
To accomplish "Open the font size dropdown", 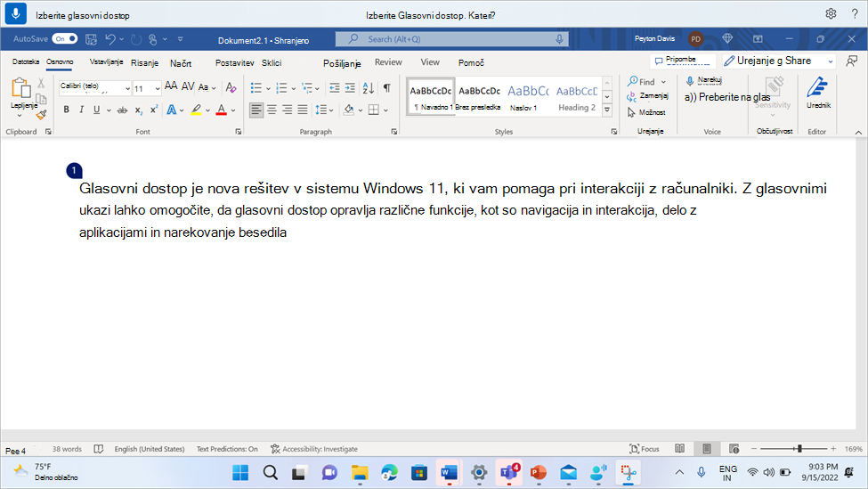I will click(158, 88).
